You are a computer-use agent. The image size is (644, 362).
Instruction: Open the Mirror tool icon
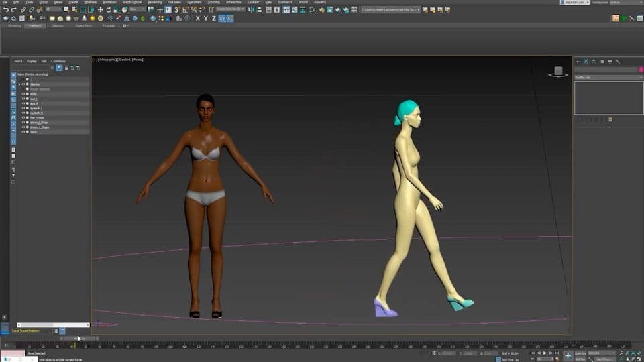pos(252,9)
